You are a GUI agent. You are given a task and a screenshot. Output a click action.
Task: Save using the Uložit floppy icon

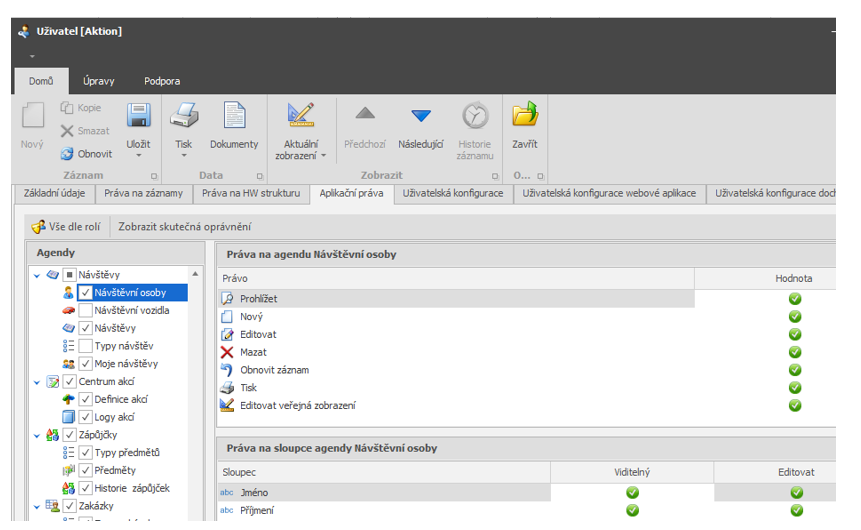click(138, 115)
